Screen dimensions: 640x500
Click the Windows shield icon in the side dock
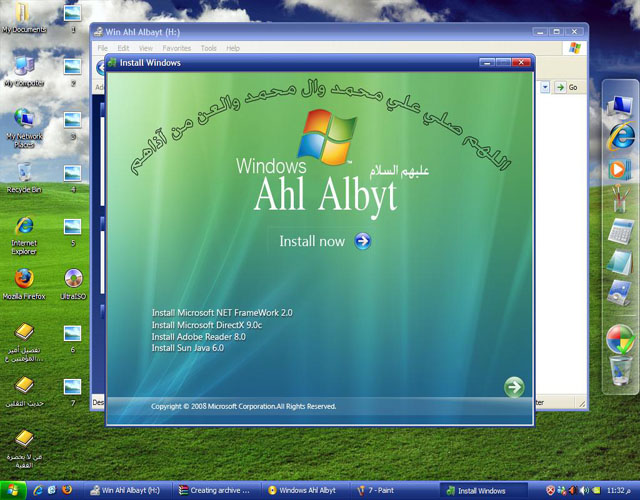[620, 339]
